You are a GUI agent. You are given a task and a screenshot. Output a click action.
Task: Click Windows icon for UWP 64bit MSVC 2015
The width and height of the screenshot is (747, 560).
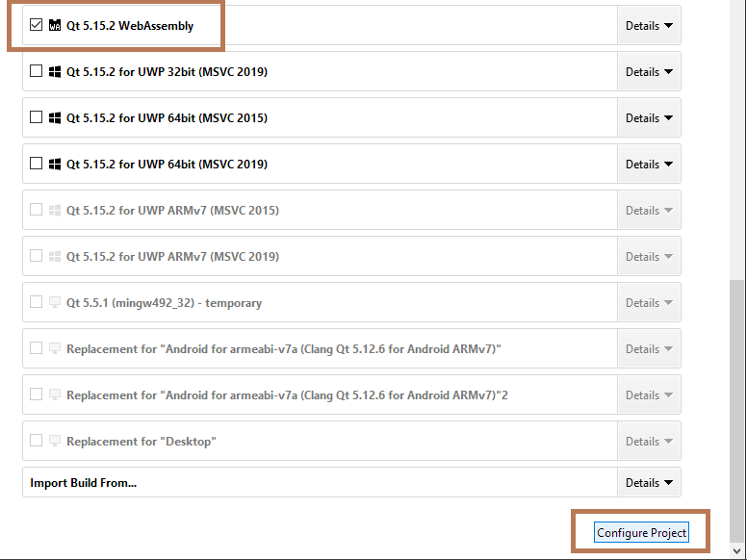point(55,118)
